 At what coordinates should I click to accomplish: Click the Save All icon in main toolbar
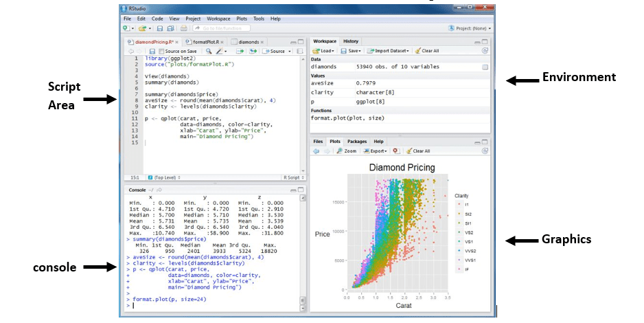pyautogui.click(x=170, y=28)
